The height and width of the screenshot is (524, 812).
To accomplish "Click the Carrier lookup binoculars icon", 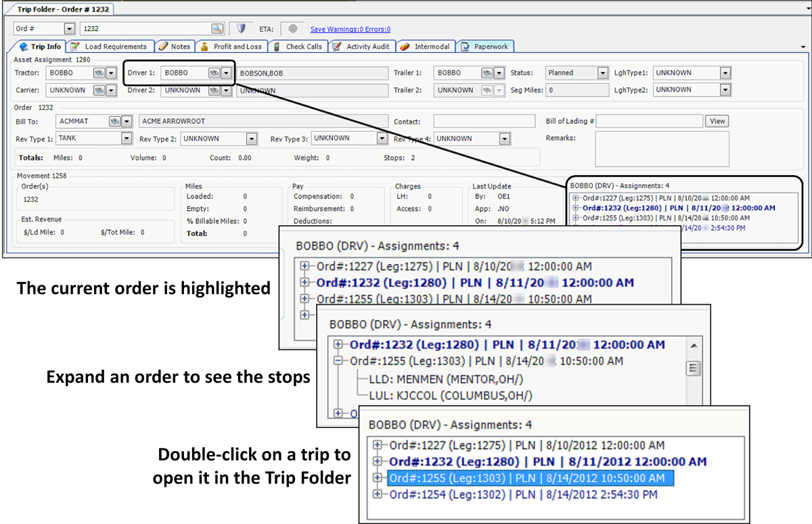I will tap(99, 90).
